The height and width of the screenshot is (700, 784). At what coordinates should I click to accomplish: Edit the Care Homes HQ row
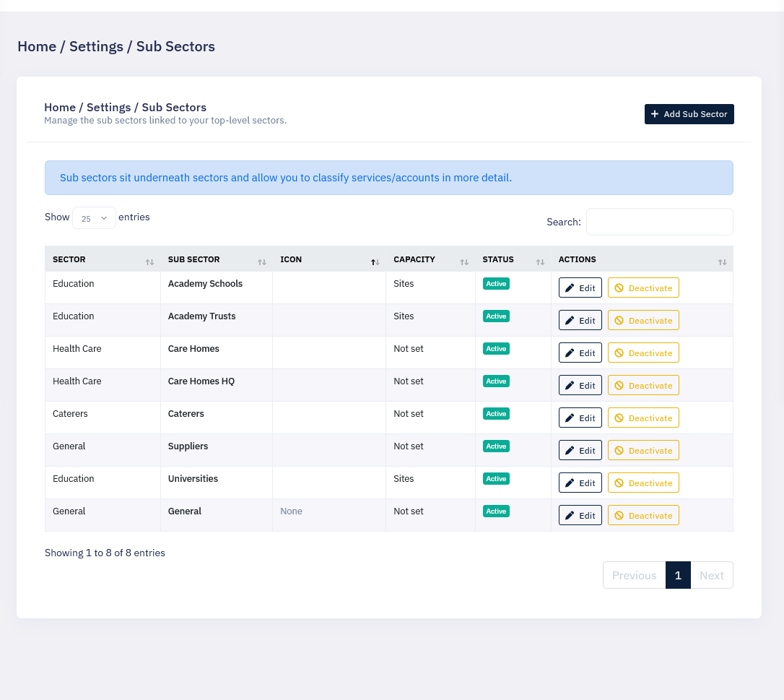click(x=580, y=385)
